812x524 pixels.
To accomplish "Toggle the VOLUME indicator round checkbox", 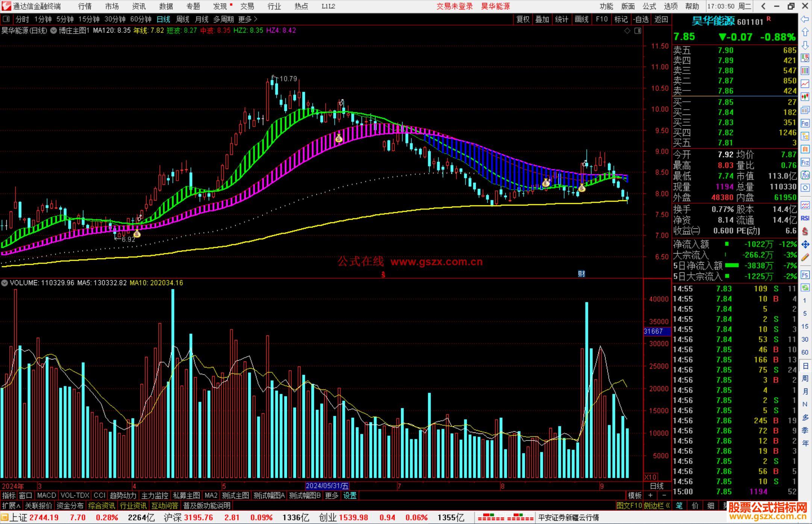I will coord(5,283).
